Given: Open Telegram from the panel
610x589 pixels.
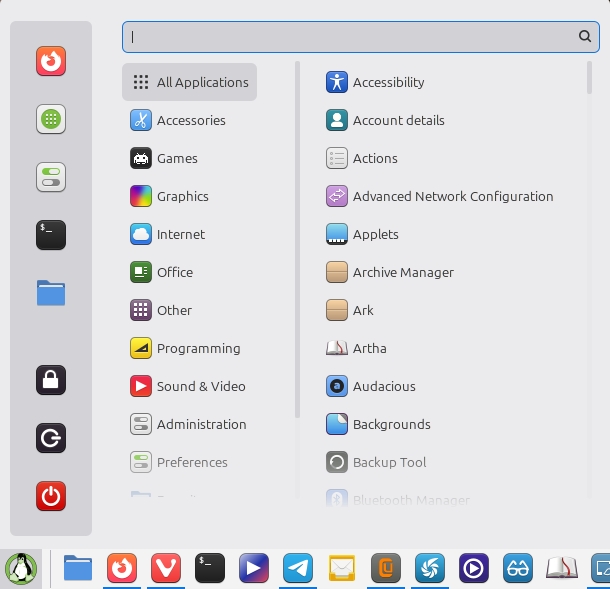Looking at the screenshot, I should pyautogui.click(x=298, y=568).
